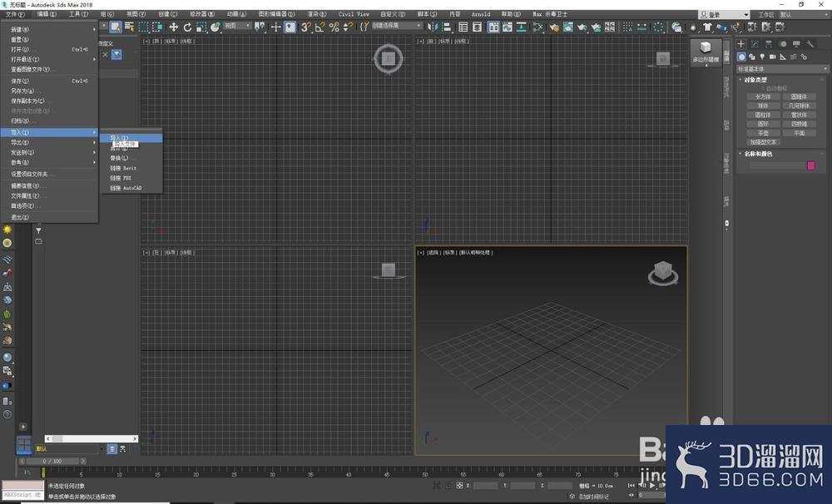Toggle the 3D Snaps button
This screenshot has height=504, width=832.
click(305, 27)
